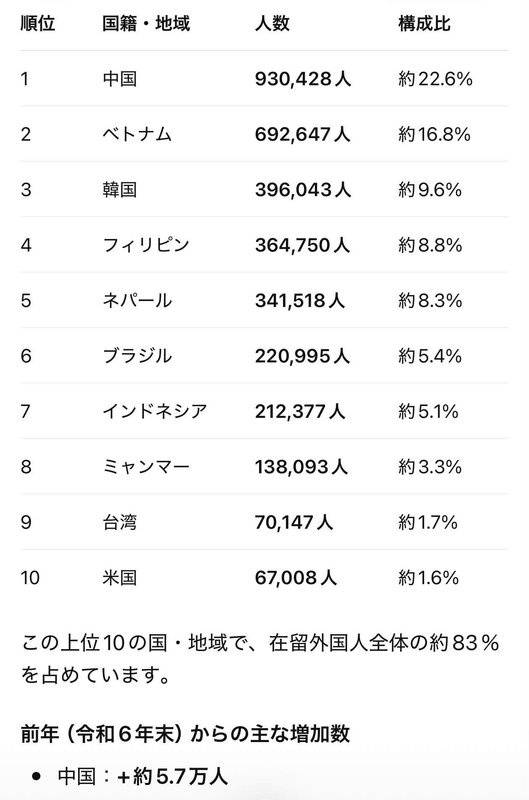
Task: Click the 中国:+約5.7万人 bullet item
Action: coord(142,777)
